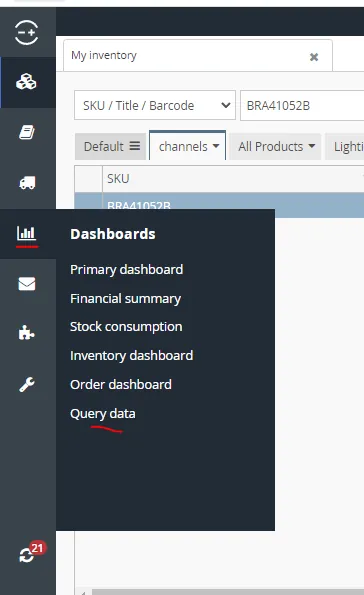Click the Linnworks logo icon at top of sidebar
The width and height of the screenshot is (364, 595).
click(x=26, y=33)
